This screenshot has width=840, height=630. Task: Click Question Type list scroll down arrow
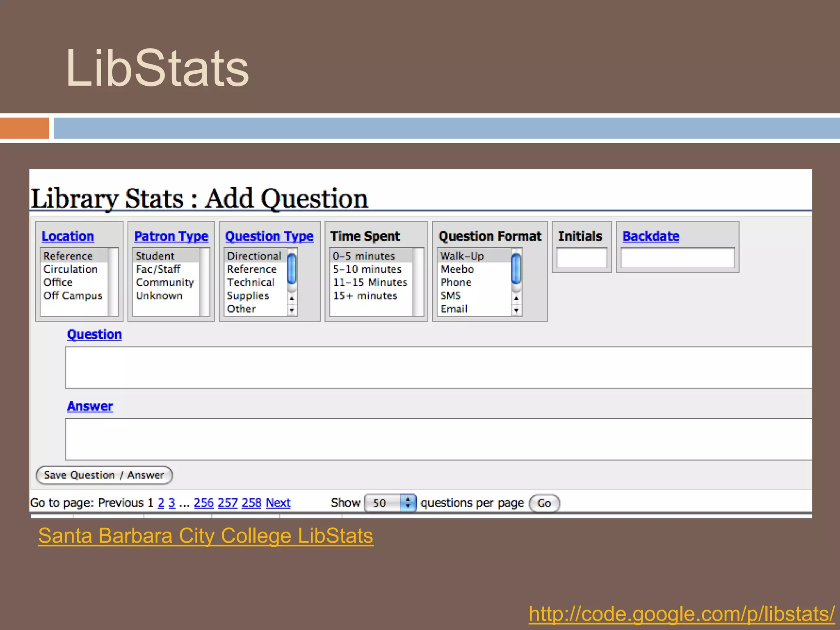coord(292,310)
